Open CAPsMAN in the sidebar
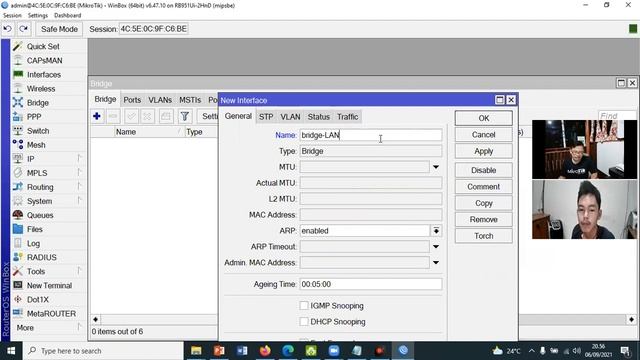 tap(44, 60)
